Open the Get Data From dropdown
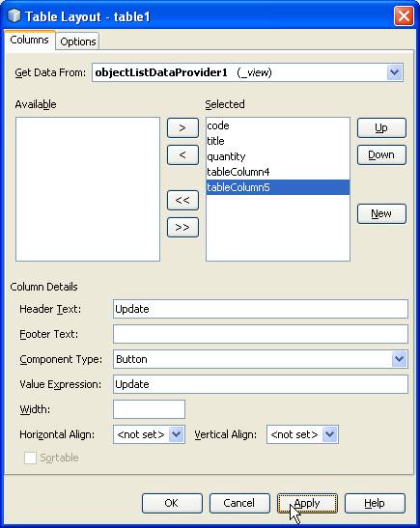Screen dimensions: 420x528 pos(394,72)
